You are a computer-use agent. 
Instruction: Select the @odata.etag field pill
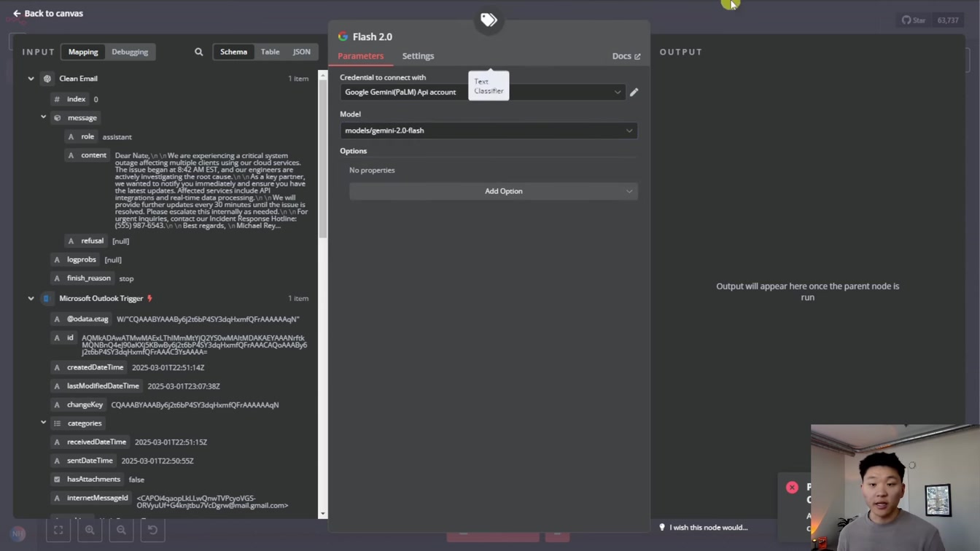81,319
